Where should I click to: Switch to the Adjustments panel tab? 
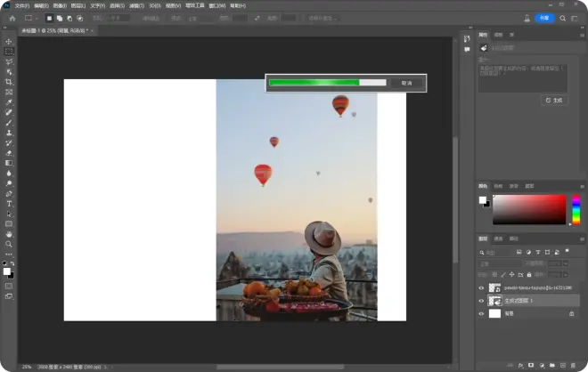(498, 35)
